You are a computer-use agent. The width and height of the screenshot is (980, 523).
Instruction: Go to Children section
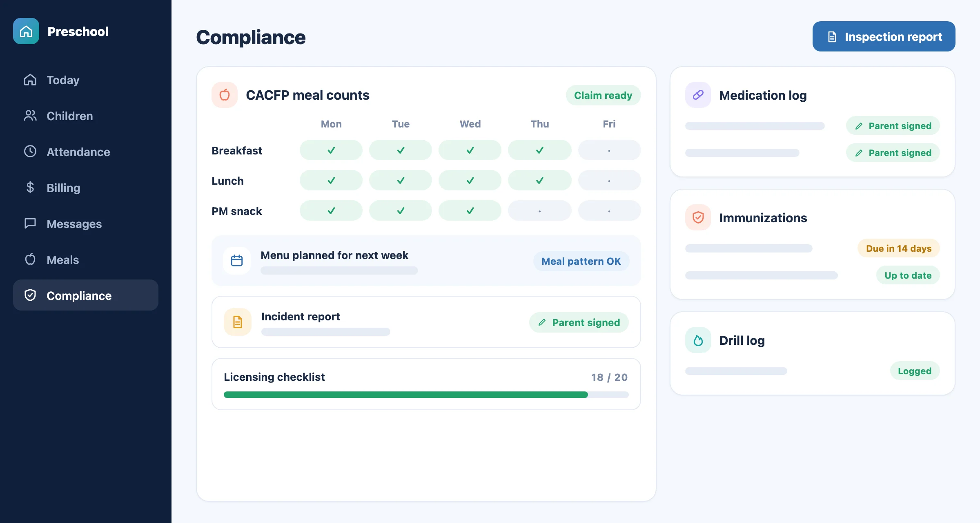coord(86,116)
